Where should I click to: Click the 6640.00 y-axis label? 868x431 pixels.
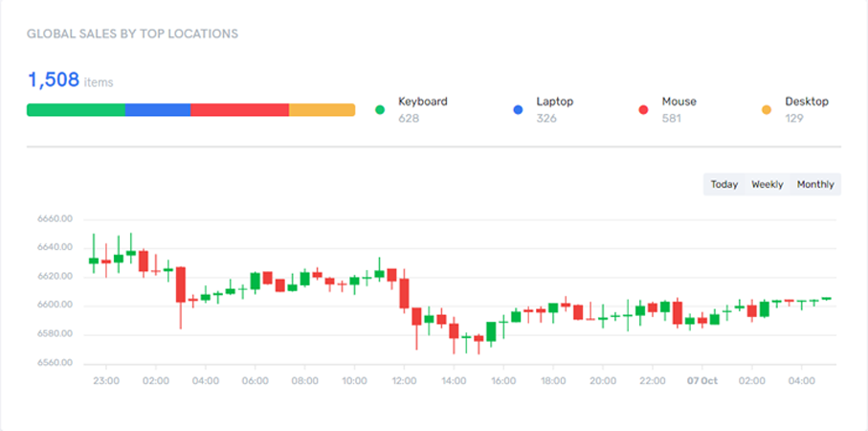point(55,247)
